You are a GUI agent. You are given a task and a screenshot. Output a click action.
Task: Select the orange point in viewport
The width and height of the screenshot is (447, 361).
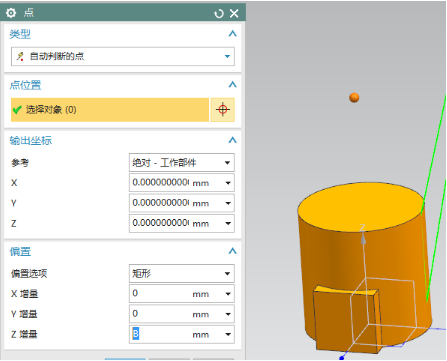click(354, 98)
